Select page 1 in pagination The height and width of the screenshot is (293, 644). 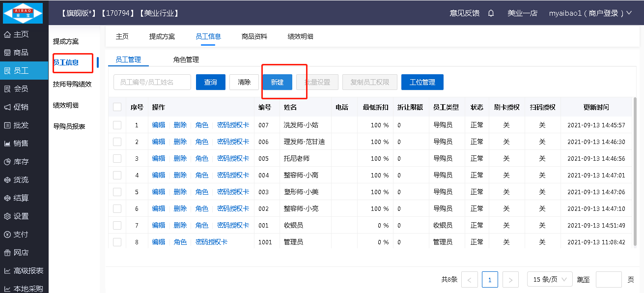[490, 280]
